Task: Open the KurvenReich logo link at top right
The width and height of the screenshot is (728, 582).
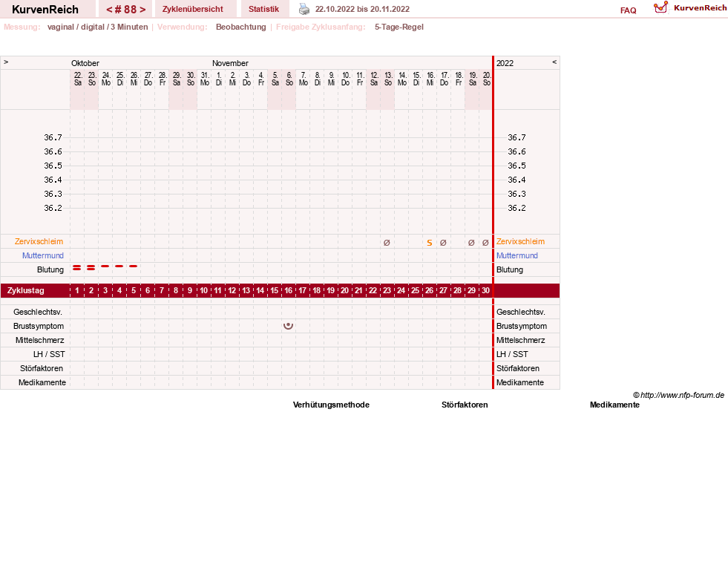Action: point(690,7)
